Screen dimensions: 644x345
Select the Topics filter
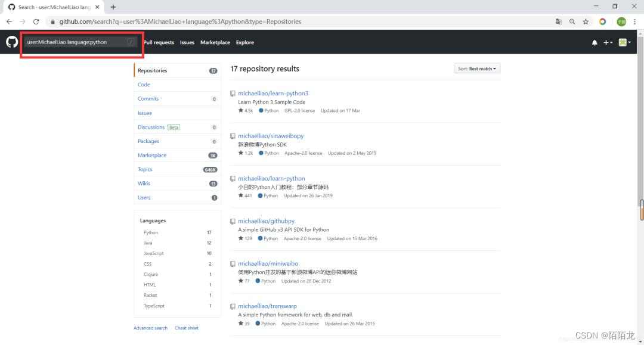click(178, 169)
